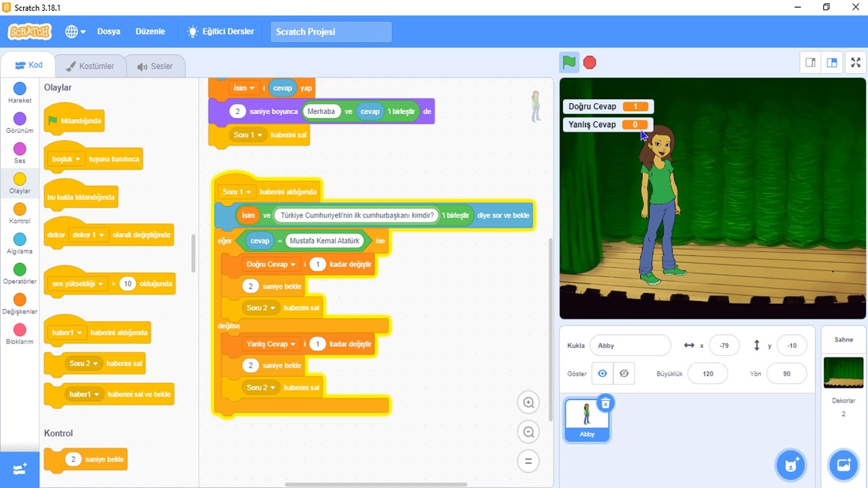Open the Soru 1 dropdown on the highlighted hat block
This screenshot has height=488, width=868.
pyautogui.click(x=237, y=192)
